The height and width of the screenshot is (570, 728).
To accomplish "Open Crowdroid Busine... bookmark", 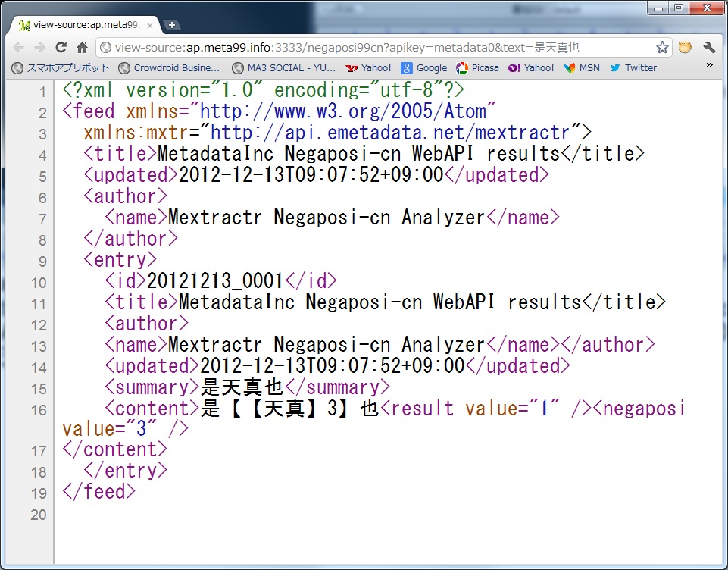I will pos(169,67).
